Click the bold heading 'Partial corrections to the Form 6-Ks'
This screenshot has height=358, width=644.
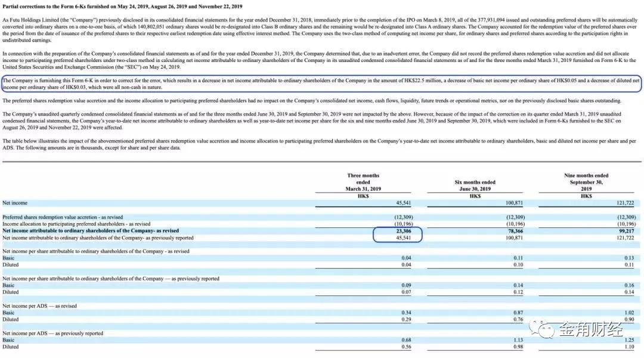[122, 7]
